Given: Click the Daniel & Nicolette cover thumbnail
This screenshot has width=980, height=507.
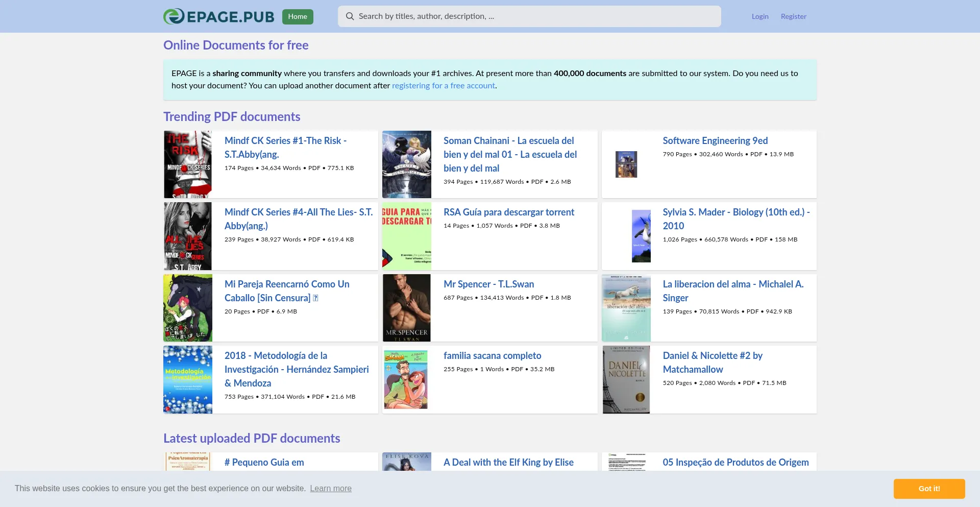Looking at the screenshot, I should pyautogui.click(x=626, y=379).
